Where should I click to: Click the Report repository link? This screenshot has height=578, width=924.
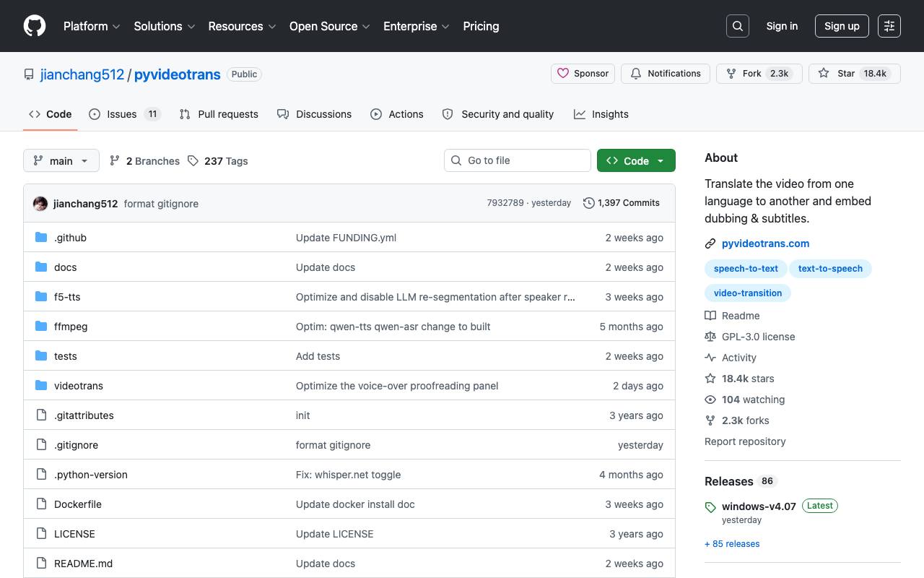pyautogui.click(x=745, y=441)
